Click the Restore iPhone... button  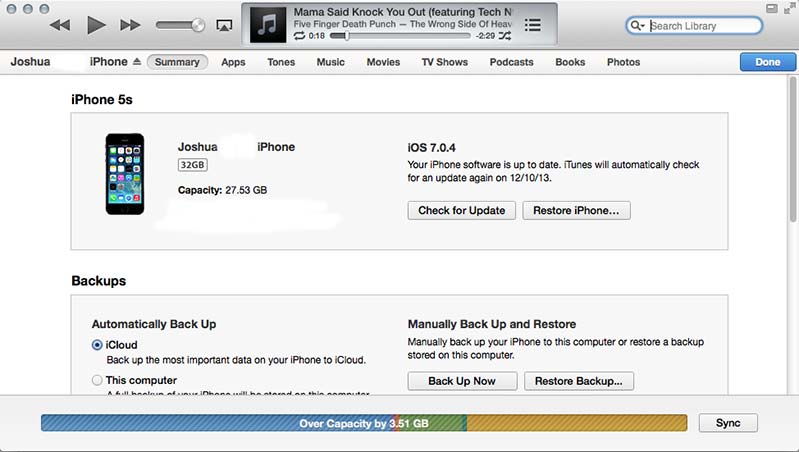576,210
